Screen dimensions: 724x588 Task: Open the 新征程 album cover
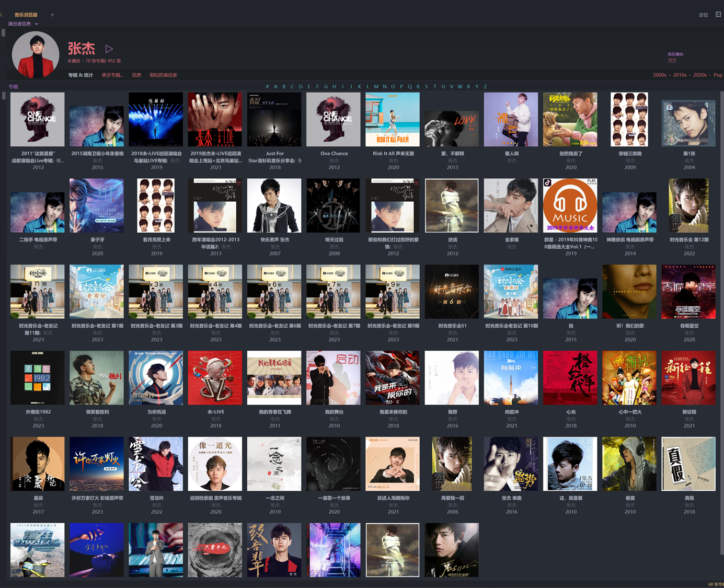(x=689, y=378)
